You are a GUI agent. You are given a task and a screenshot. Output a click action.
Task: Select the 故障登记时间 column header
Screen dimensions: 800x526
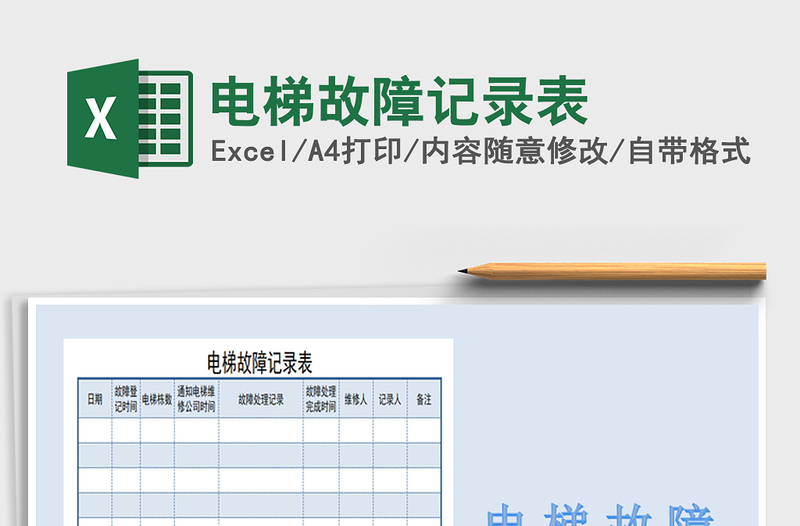click(x=126, y=398)
